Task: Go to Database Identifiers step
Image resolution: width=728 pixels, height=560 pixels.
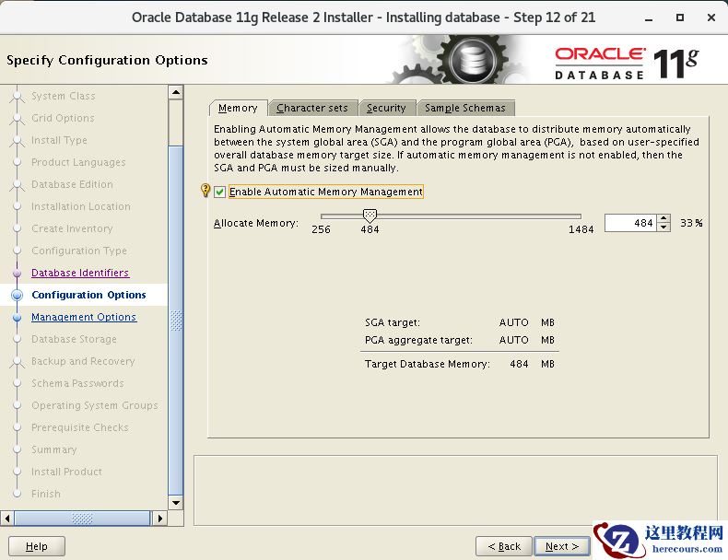Action: 80,273
